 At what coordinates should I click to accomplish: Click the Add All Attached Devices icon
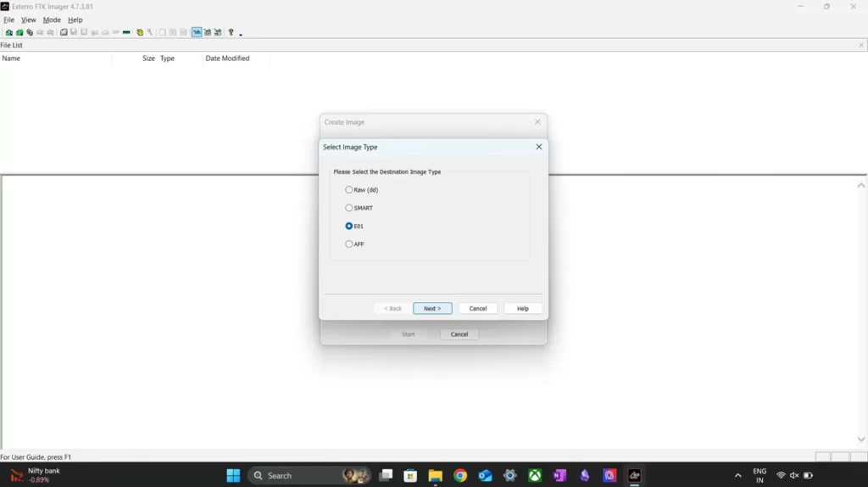point(19,32)
